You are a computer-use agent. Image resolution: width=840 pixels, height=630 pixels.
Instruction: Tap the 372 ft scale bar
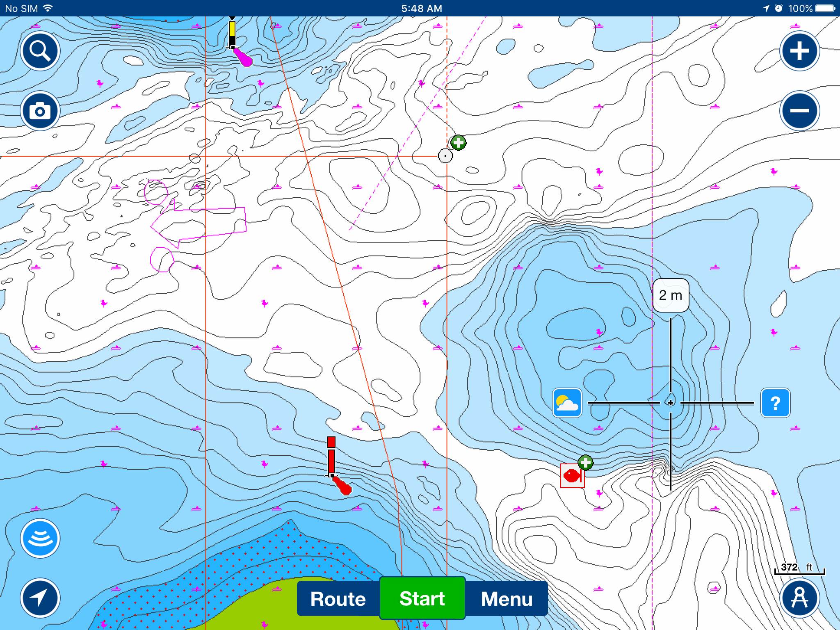click(799, 568)
